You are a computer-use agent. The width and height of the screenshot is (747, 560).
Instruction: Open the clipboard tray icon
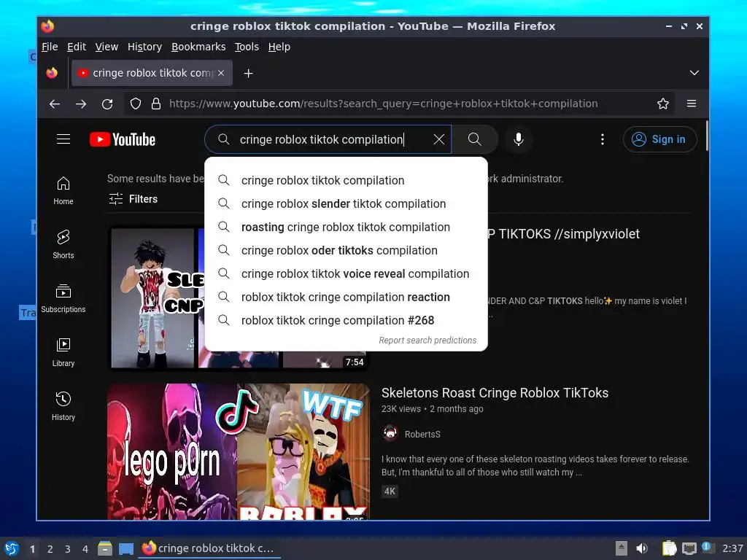tap(669, 548)
